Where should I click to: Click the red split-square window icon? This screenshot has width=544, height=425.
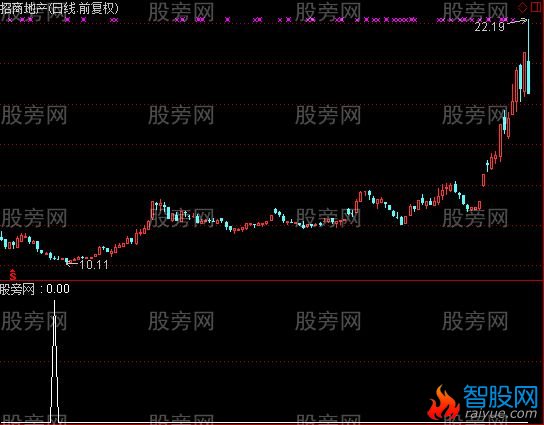(x=536, y=7)
